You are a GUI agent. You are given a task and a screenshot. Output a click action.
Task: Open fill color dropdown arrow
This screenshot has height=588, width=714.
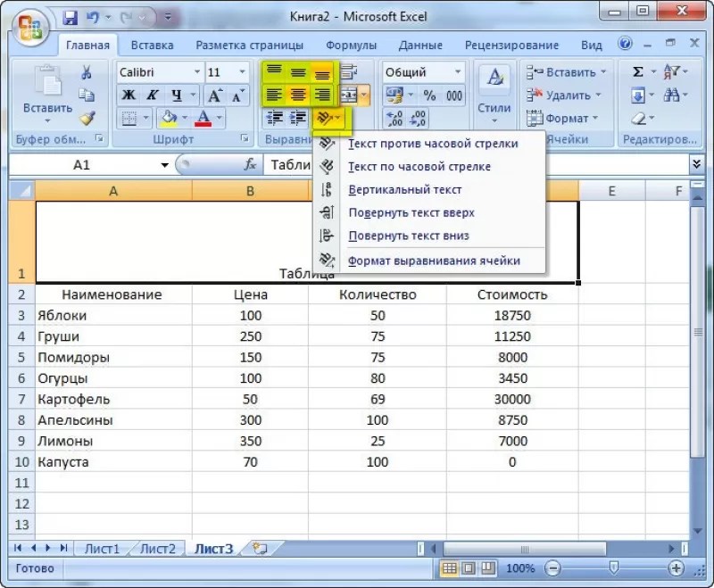[185, 118]
